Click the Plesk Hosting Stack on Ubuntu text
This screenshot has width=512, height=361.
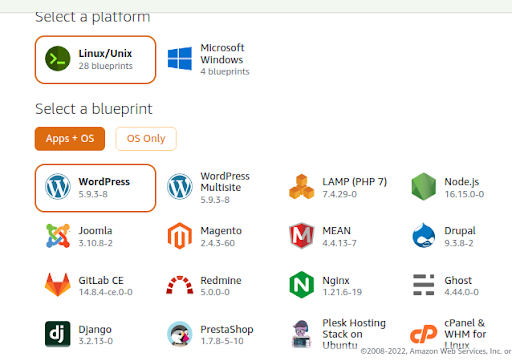tap(354, 334)
